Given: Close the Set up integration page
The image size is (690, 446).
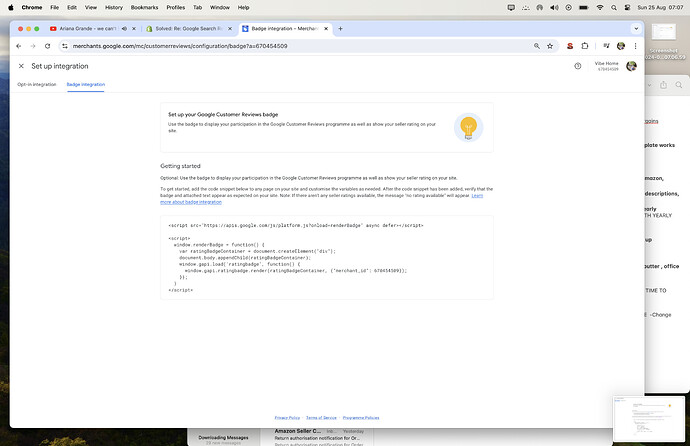Looking at the screenshot, I should point(21,66).
